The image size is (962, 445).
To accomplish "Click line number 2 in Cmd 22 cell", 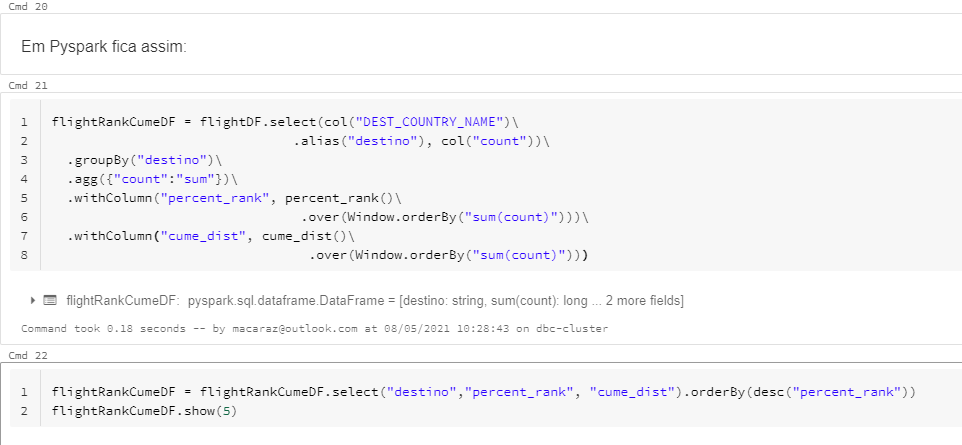I will click(x=23, y=411).
